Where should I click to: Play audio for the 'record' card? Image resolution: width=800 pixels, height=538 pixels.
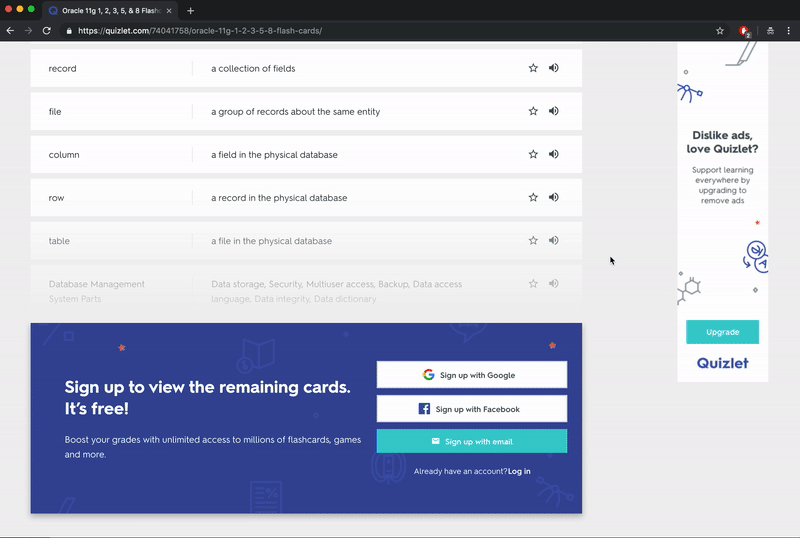[554, 68]
